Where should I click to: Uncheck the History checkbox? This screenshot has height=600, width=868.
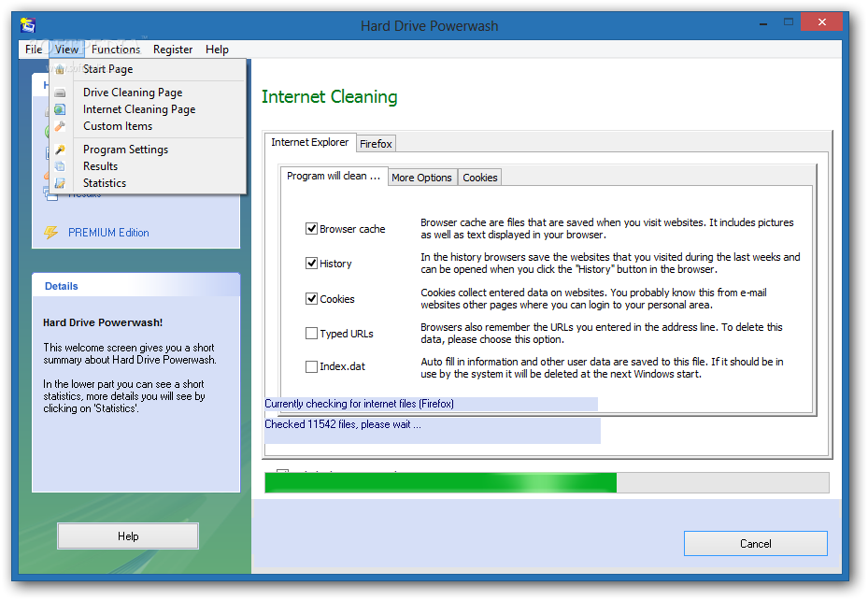click(312, 264)
